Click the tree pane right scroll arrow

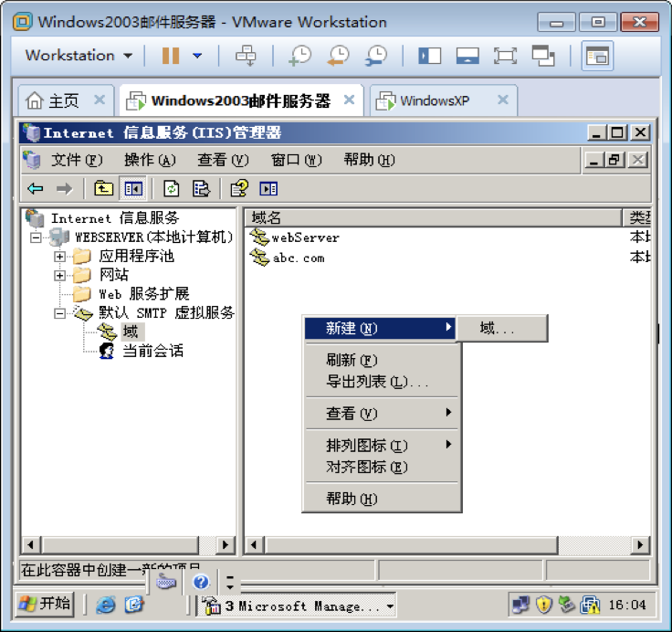click(x=225, y=545)
